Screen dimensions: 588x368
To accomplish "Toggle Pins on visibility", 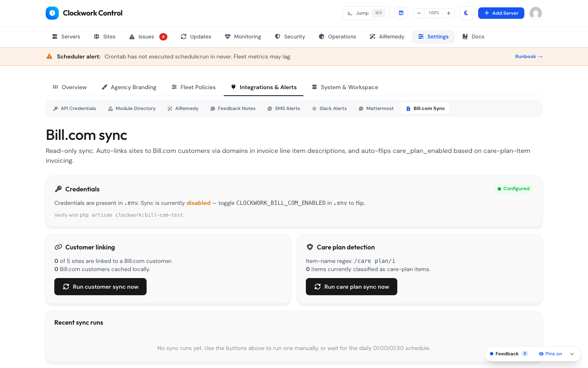I will (x=550, y=354).
